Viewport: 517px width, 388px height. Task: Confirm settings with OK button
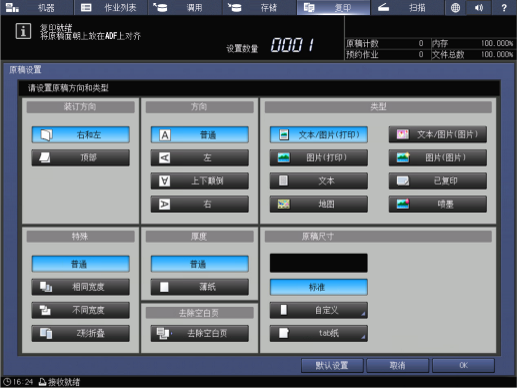click(463, 366)
